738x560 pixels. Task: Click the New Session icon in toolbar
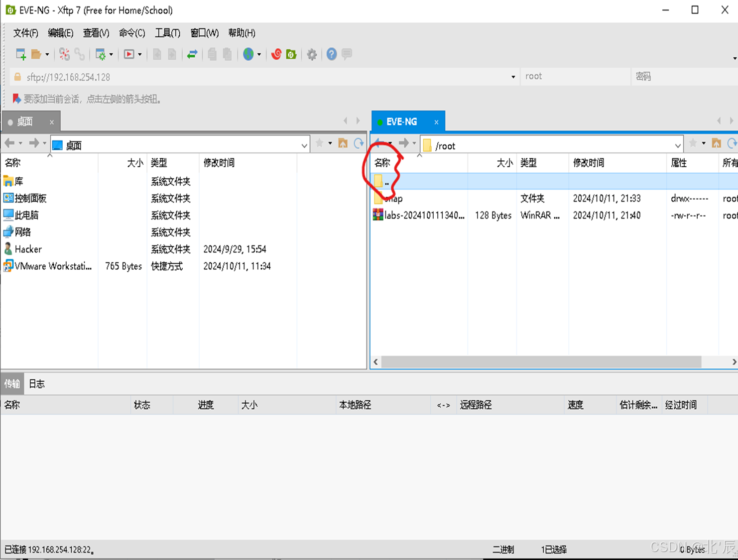[20, 54]
